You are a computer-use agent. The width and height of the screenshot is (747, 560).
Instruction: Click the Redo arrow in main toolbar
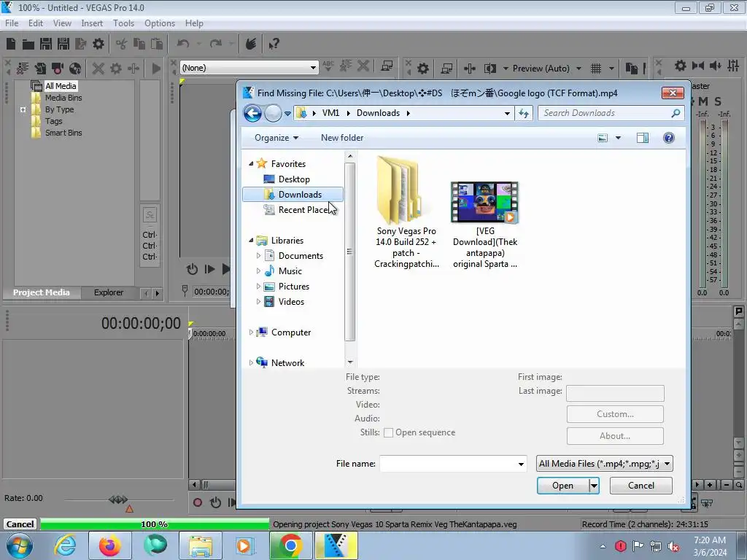(x=216, y=44)
